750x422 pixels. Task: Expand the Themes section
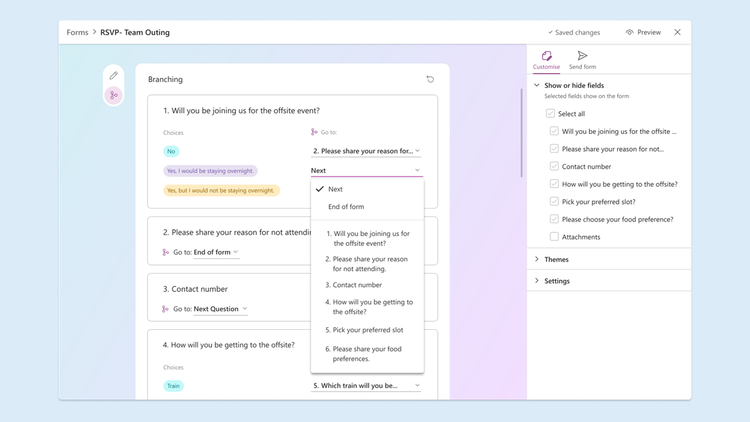point(537,259)
